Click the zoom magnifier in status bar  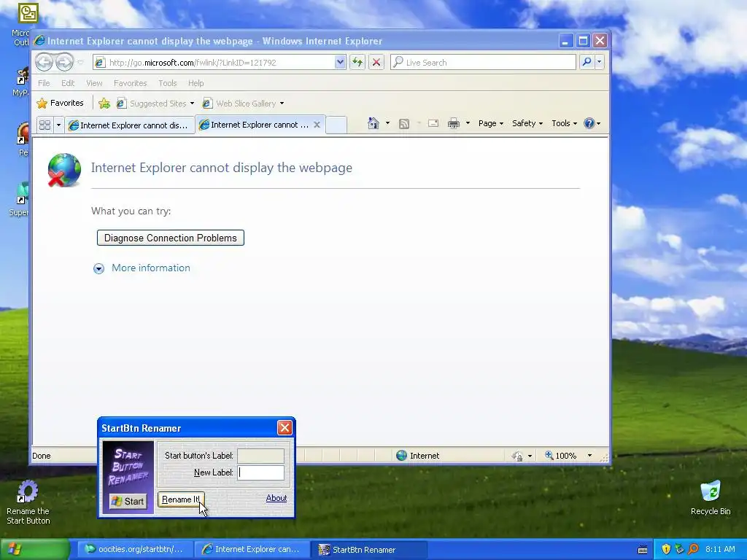click(x=549, y=456)
